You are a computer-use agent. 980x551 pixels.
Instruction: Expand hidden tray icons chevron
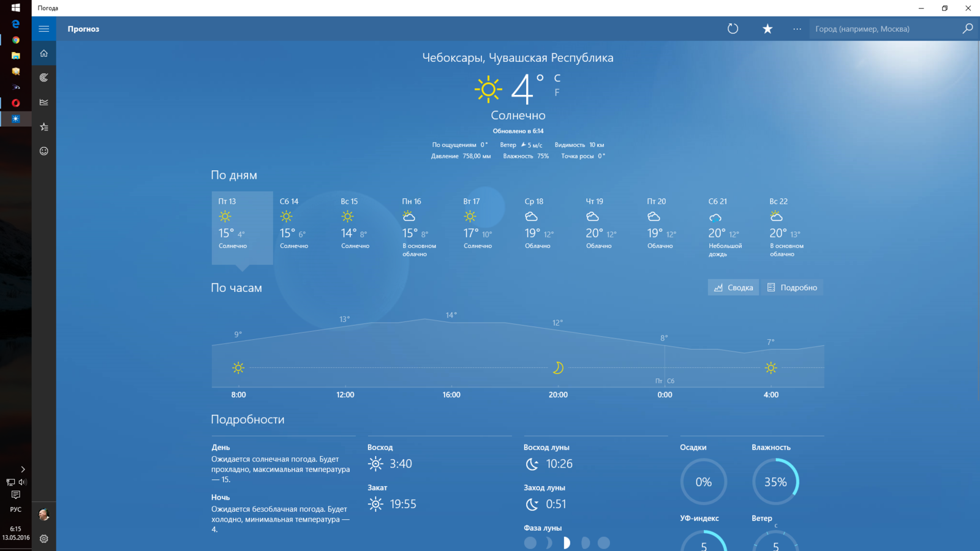click(23, 470)
